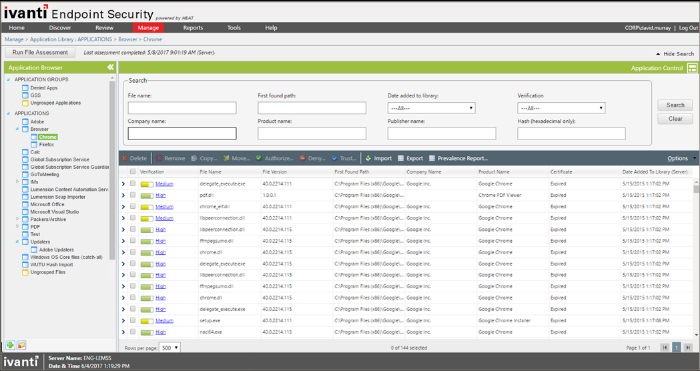Click the Remove toolbar item
The image size is (700, 371).
pos(171,158)
